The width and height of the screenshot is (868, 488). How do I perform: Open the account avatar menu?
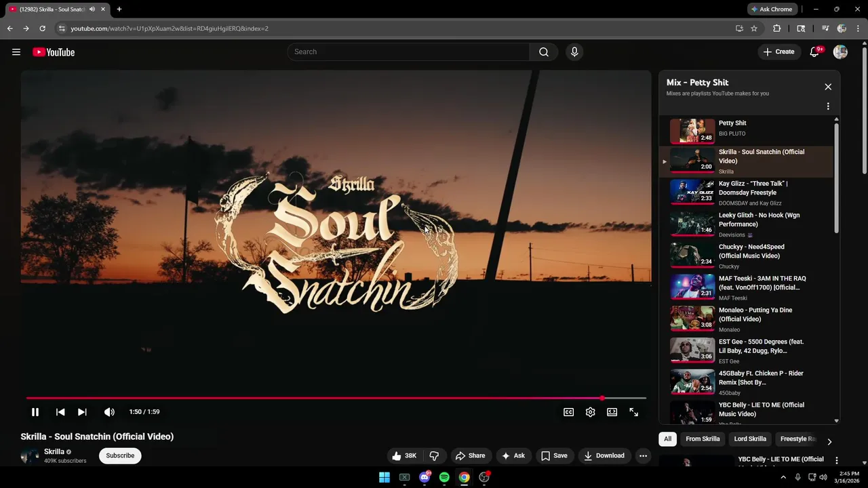coord(840,52)
